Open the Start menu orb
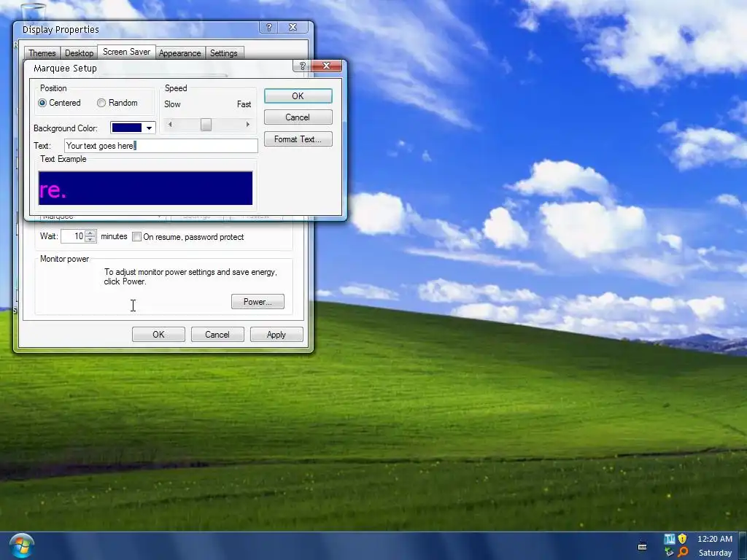The height and width of the screenshot is (560, 747). tap(21, 545)
